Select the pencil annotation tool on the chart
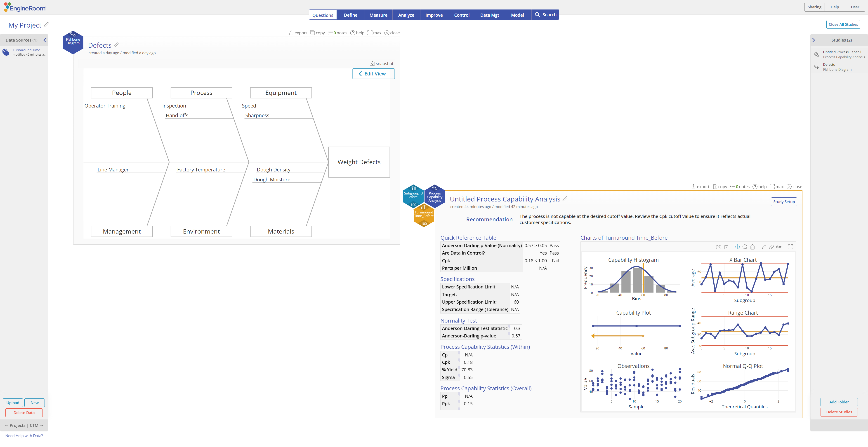Image resolution: width=868 pixels, height=447 pixels. 764,247
